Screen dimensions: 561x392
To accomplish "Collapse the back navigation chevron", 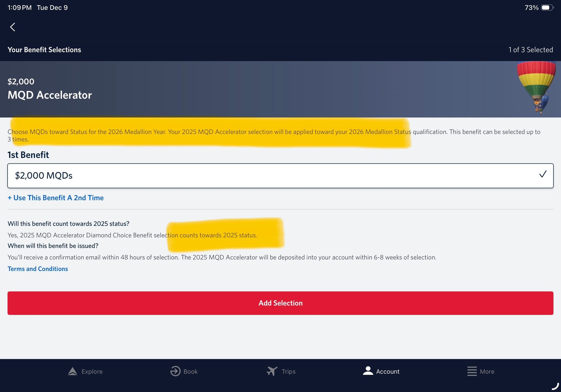I will pyautogui.click(x=13, y=27).
